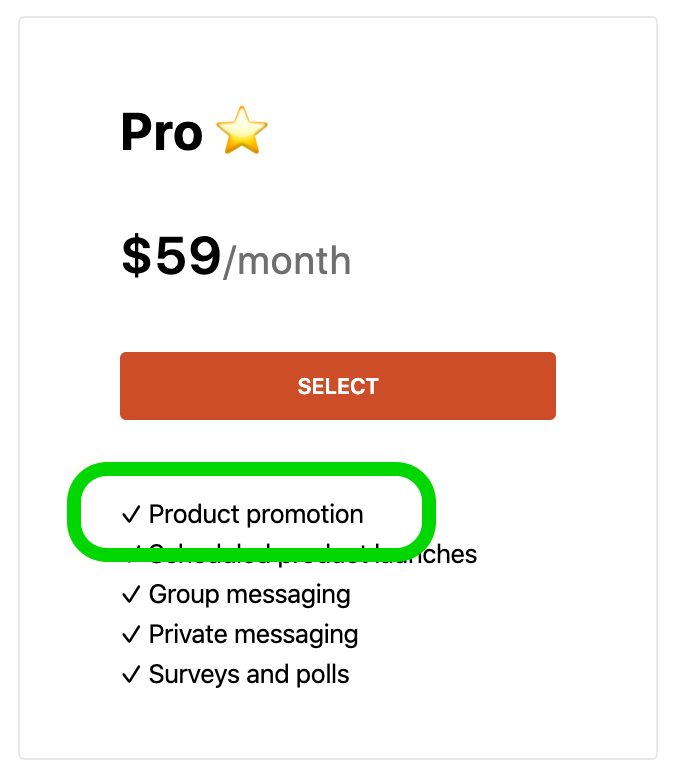Click the Surveys and polls feature text
The height and width of the screenshot is (782, 680).
coord(249,675)
